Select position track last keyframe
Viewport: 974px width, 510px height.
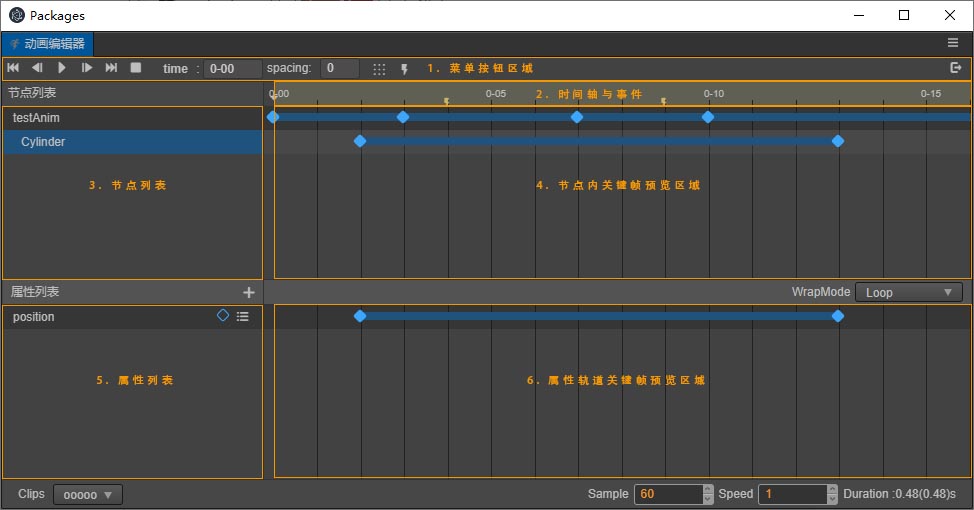click(x=838, y=316)
